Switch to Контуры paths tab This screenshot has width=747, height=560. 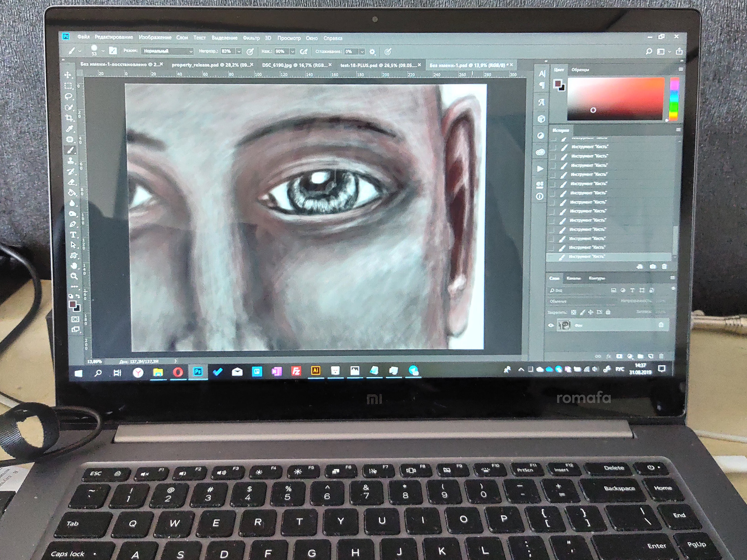[x=597, y=278]
